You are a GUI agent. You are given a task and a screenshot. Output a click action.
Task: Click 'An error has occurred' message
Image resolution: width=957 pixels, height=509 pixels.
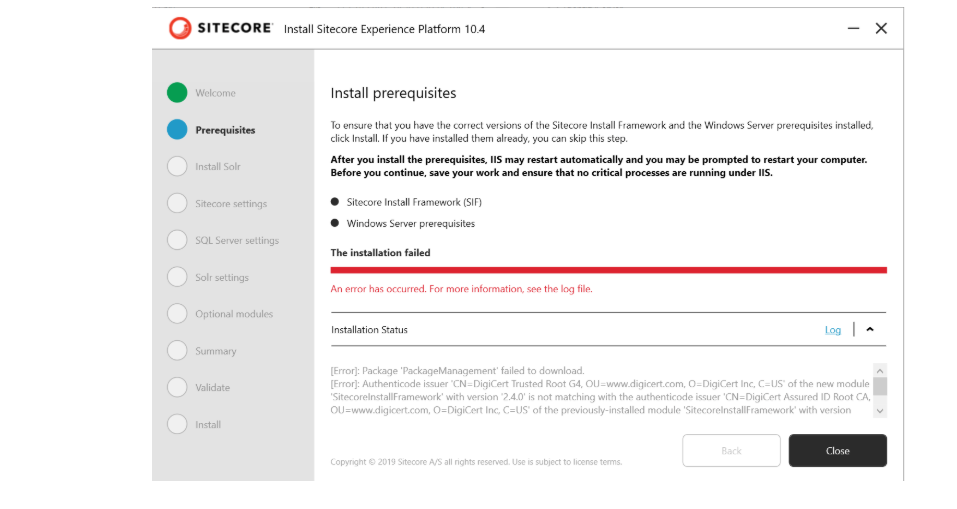click(x=461, y=289)
